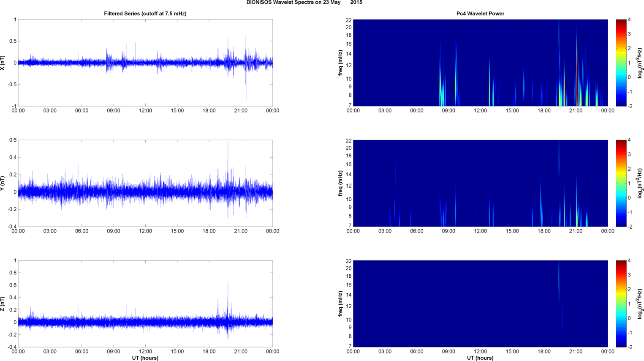Viewport: 644px width, 361px height.
Task: Click the log2(nT²/Hz) label of the top colorbar
Action: coord(640,63)
